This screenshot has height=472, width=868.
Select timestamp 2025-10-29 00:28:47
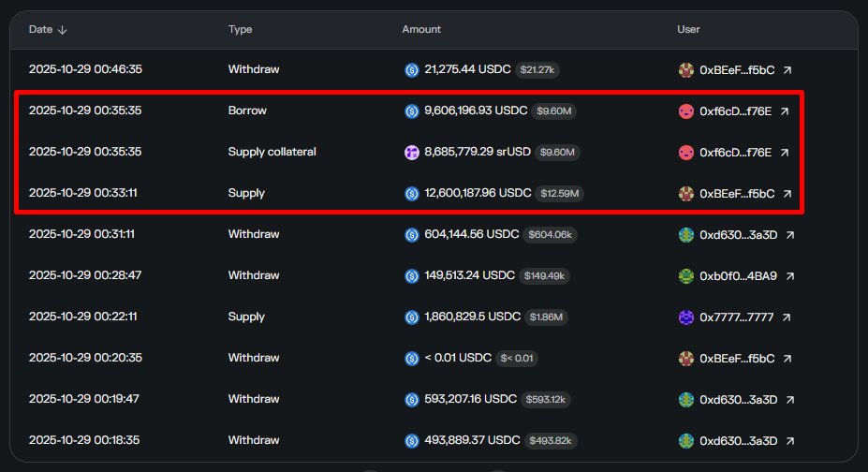tap(85, 275)
